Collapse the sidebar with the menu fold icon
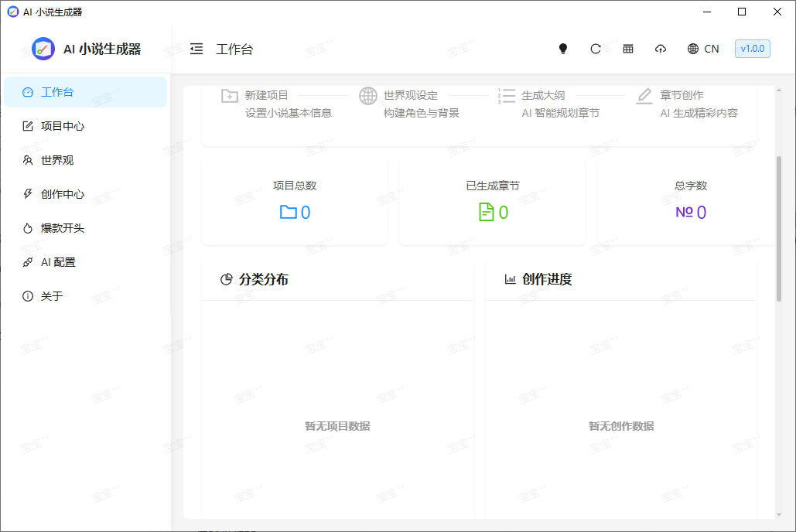This screenshot has height=532, width=796. click(196, 49)
